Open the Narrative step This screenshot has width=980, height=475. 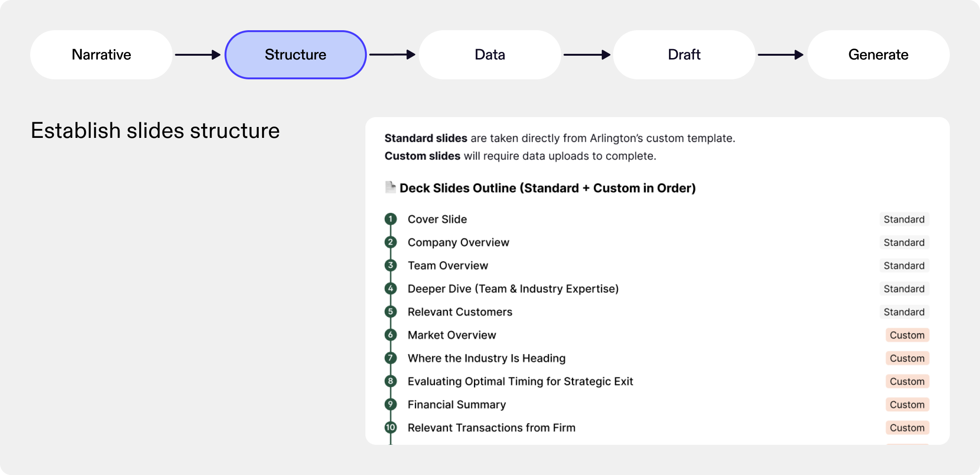(101, 55)
